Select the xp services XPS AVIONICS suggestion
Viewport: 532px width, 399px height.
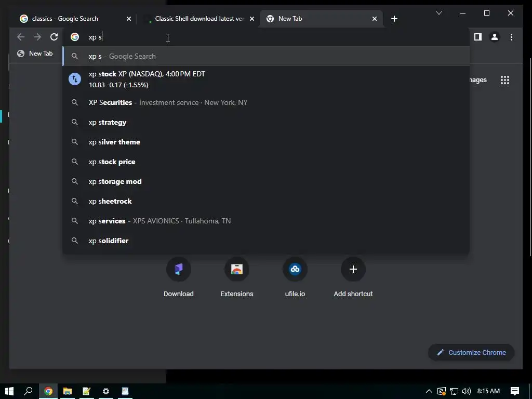[267, 221]
